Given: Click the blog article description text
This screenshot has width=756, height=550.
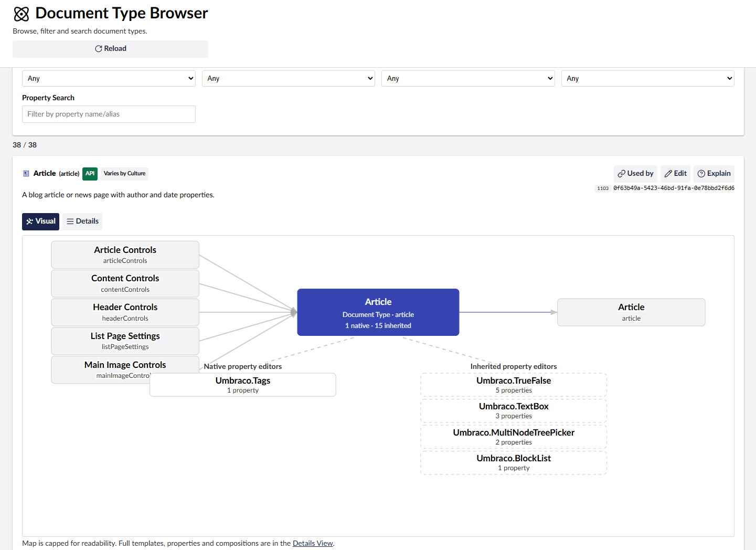Looking at the screenshot, I should point(118,195).
